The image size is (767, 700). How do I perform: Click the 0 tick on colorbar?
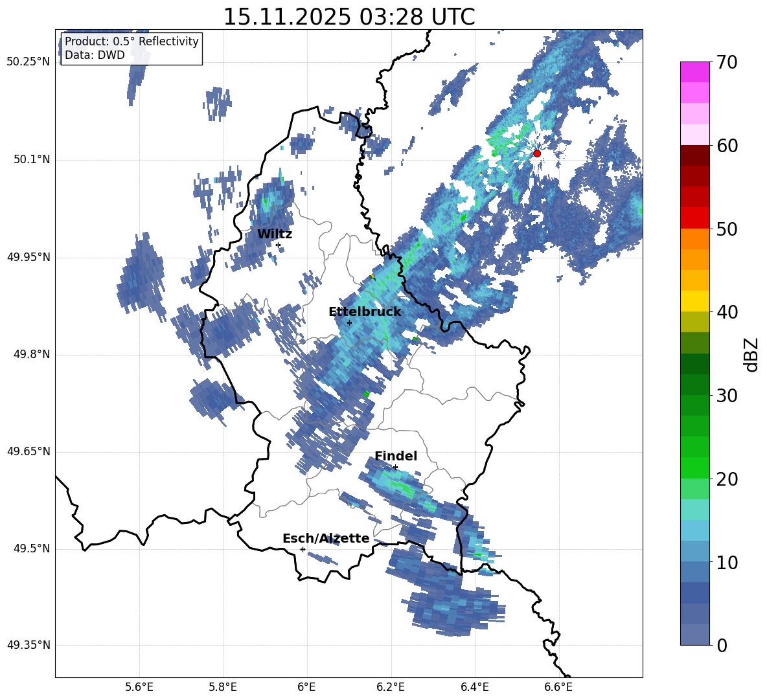point(722,645)
